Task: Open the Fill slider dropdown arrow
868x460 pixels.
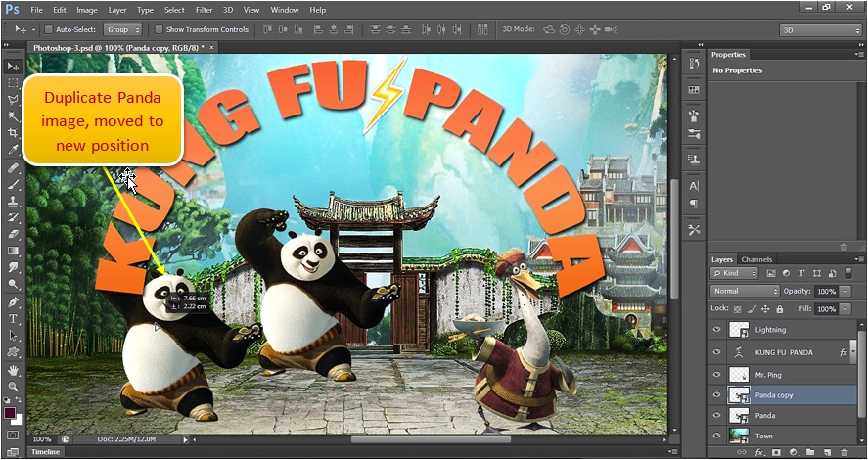Action: pos(845,309)
